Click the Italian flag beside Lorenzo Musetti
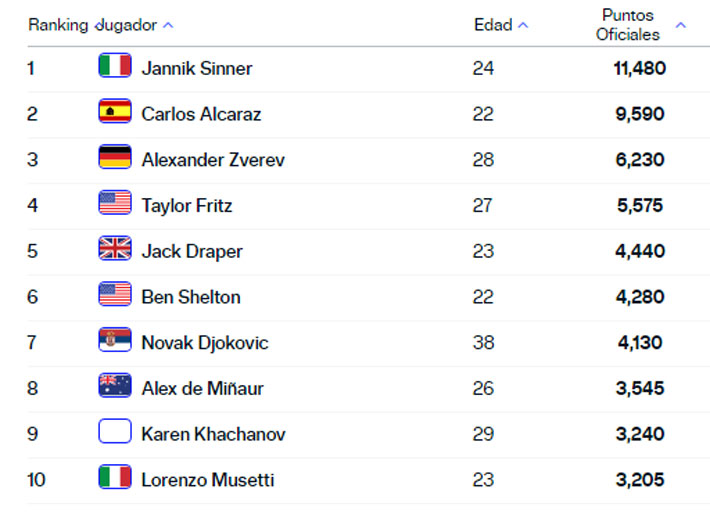 [115, 479]
